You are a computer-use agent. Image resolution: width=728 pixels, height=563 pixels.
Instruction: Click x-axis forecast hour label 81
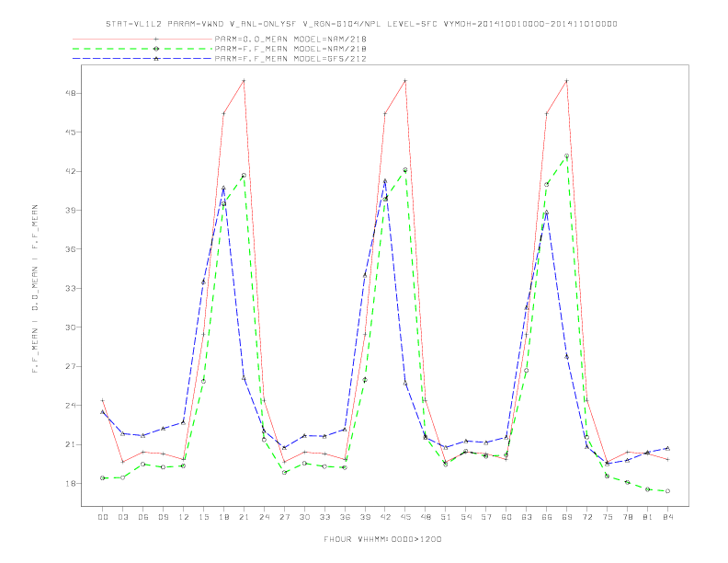point(648,517)
